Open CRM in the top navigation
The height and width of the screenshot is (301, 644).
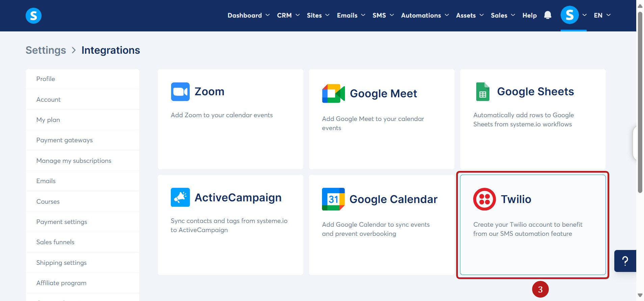284,15
